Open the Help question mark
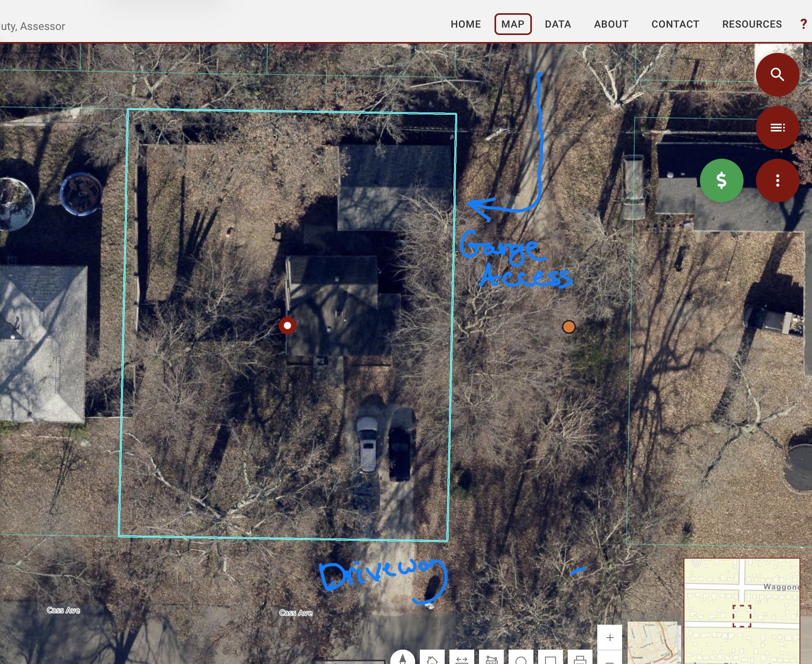Image resolution: width=812 pixels, height=664 pixels. point(803,24)
